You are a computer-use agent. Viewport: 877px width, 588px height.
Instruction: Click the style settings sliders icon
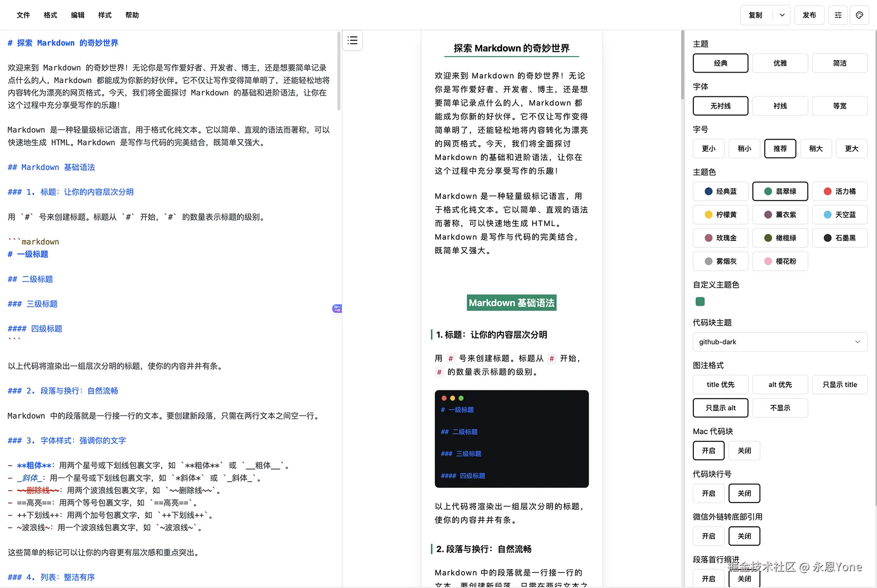pos(838,15)
